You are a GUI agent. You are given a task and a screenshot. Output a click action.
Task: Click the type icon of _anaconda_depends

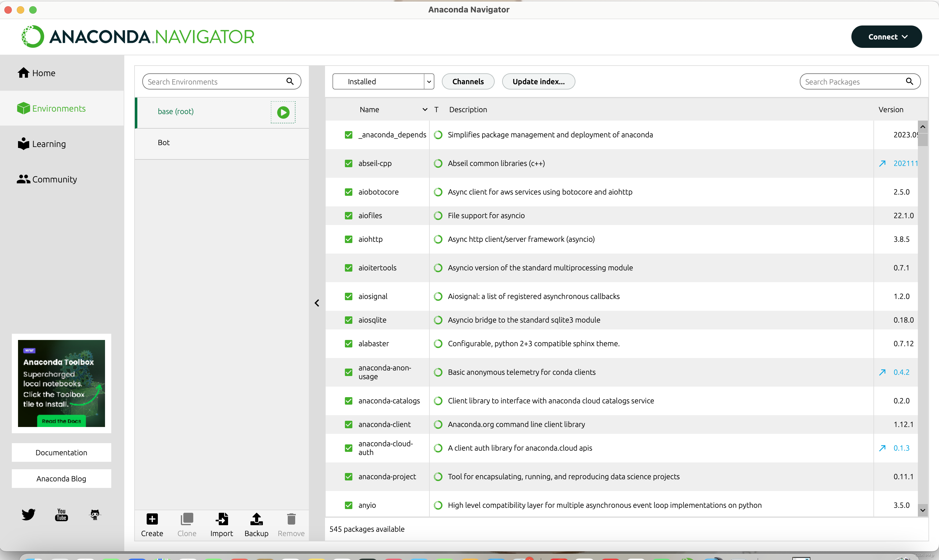click(438, 135)
